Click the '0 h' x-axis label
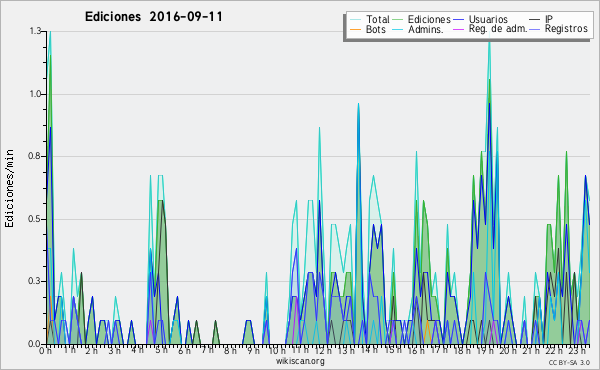This screenshot has width=600, height=370. click(x=46, y=351)
